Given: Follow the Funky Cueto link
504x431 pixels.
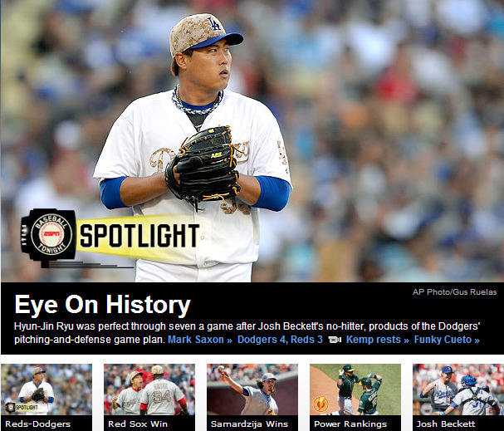Looking at the screenshot, I should pyautogui.click(x=447, y=340).
